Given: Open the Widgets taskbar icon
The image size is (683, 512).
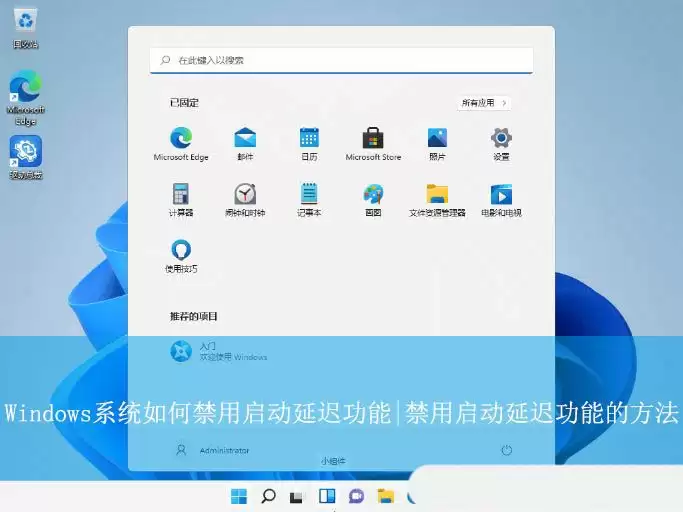Looking at the screenshot, I should coord(327,496).
